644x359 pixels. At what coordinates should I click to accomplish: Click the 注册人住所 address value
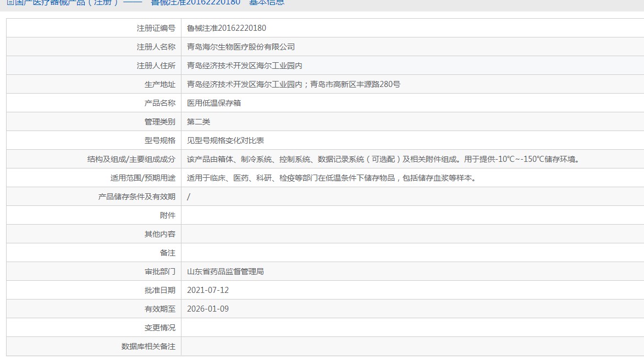244,66
